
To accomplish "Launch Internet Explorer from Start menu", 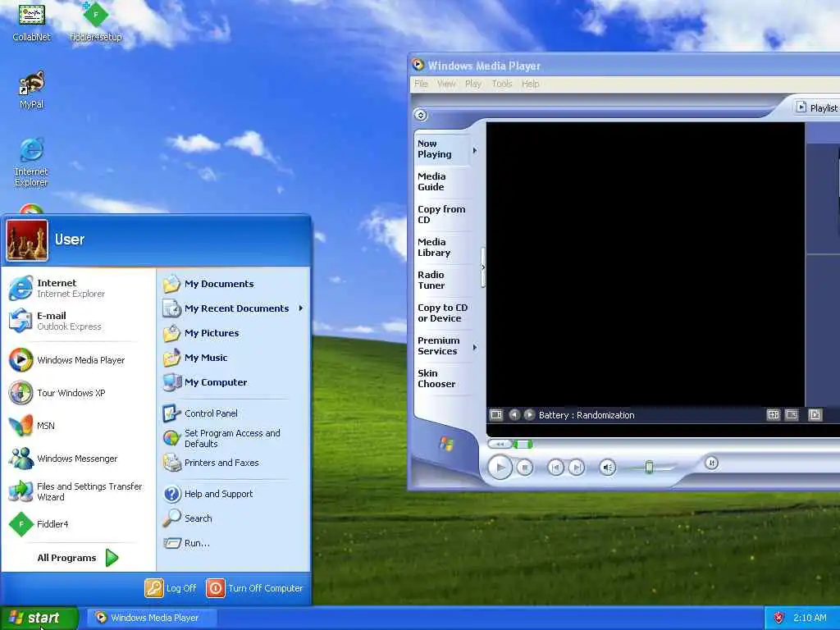I will 78,288.
